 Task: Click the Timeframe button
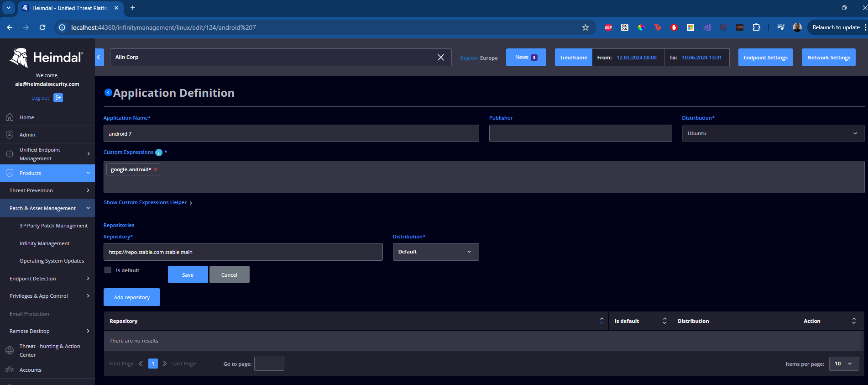coord(573,58)
